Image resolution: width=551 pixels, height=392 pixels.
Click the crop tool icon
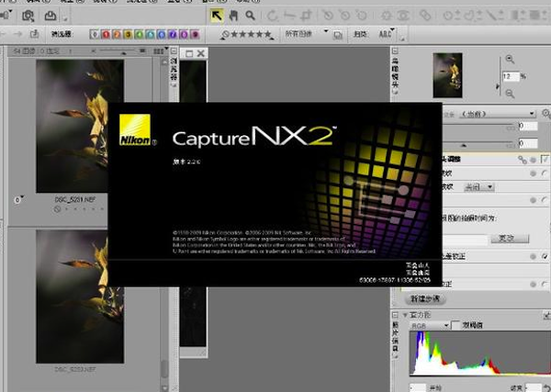306,16
